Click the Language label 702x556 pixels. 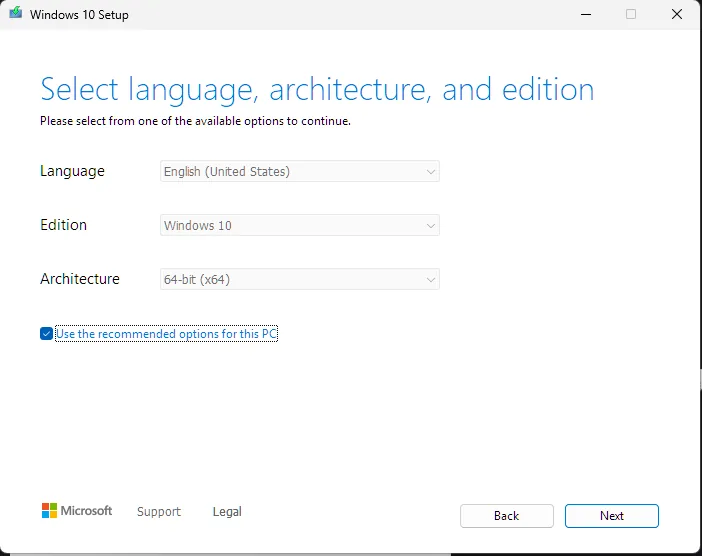click(x=72, y=171)
